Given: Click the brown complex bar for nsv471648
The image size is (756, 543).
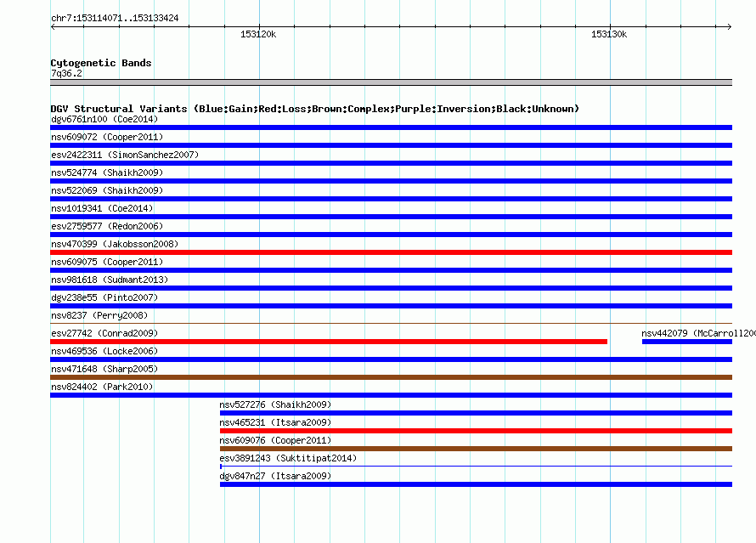Looking at the screenshot, I should (391, 377).
